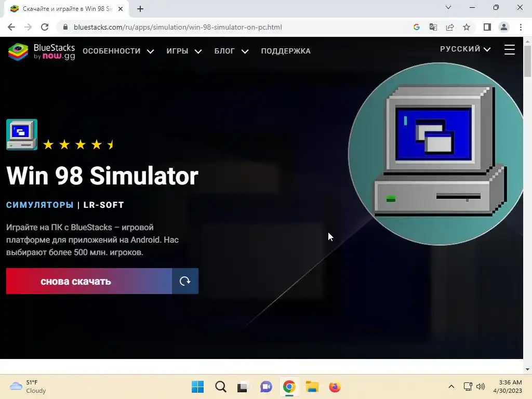This screenshot has height=399, width=532.
Task: Open the network status icon
Action: point(468,387)
